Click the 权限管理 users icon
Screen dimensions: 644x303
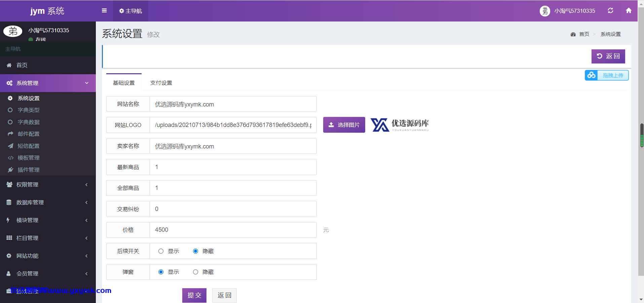pos(9,184)
